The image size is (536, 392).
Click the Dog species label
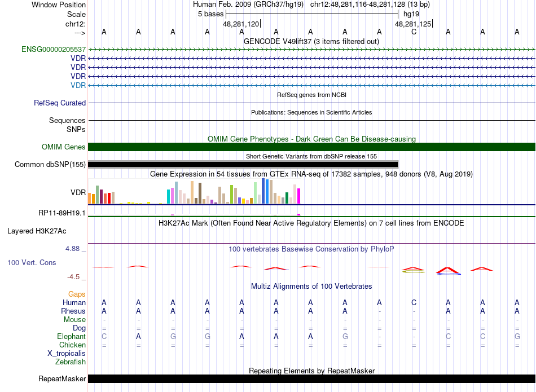pos(79,328)
